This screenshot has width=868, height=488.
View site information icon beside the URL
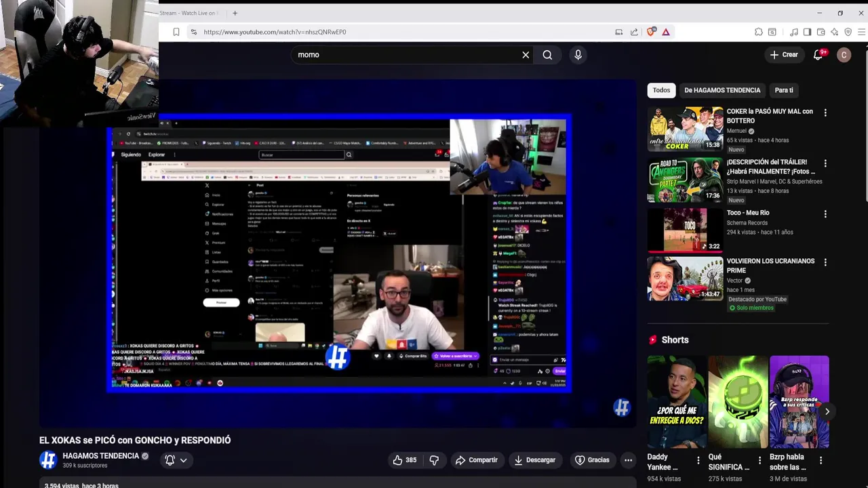194,32
